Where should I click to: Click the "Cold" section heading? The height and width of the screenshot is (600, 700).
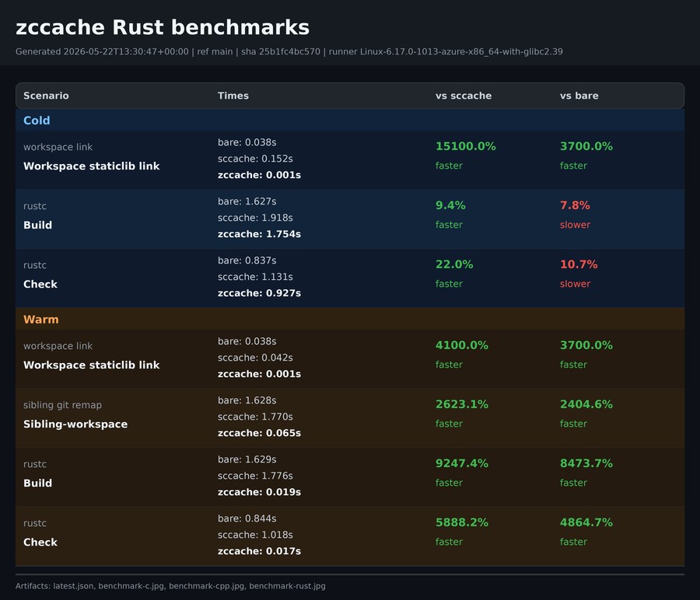coord(37,120)
